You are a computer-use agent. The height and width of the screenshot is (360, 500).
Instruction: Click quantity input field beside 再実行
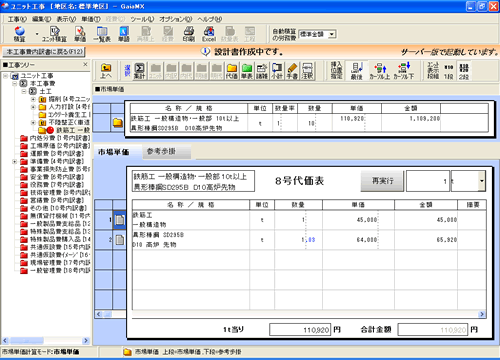point(428,181)
